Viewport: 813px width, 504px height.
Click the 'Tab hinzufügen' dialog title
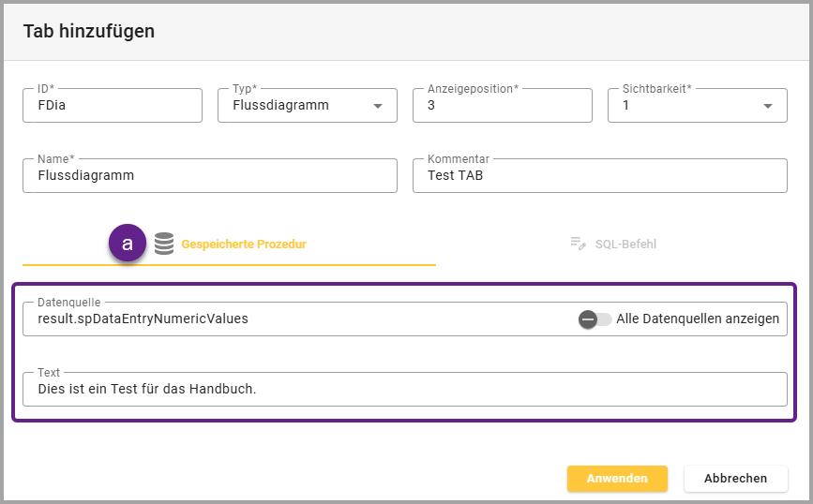pos(89,32)
